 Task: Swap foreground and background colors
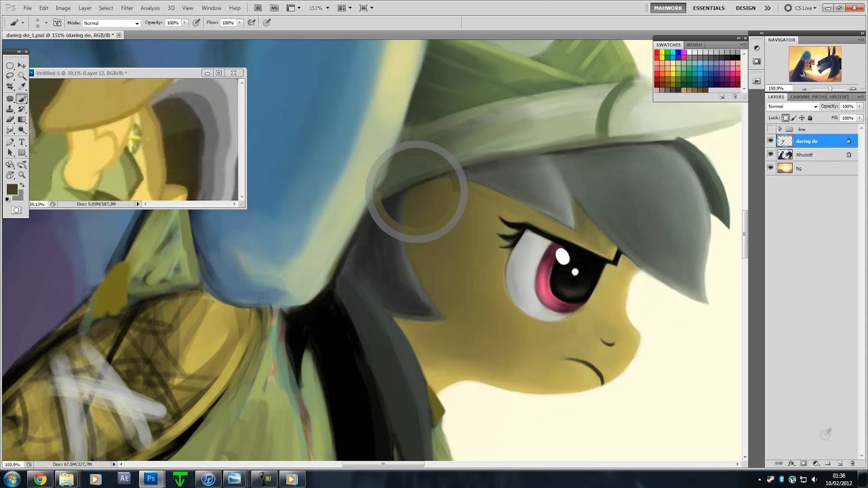click(x=22, y=185)
